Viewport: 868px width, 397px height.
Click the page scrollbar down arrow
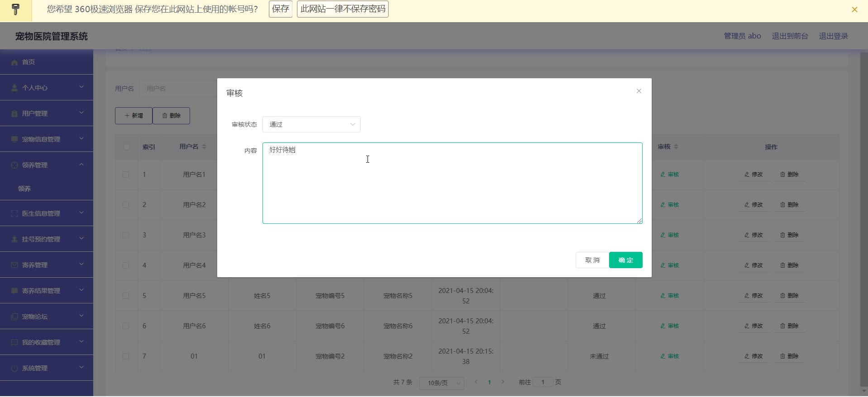click(x=863, y=391)
